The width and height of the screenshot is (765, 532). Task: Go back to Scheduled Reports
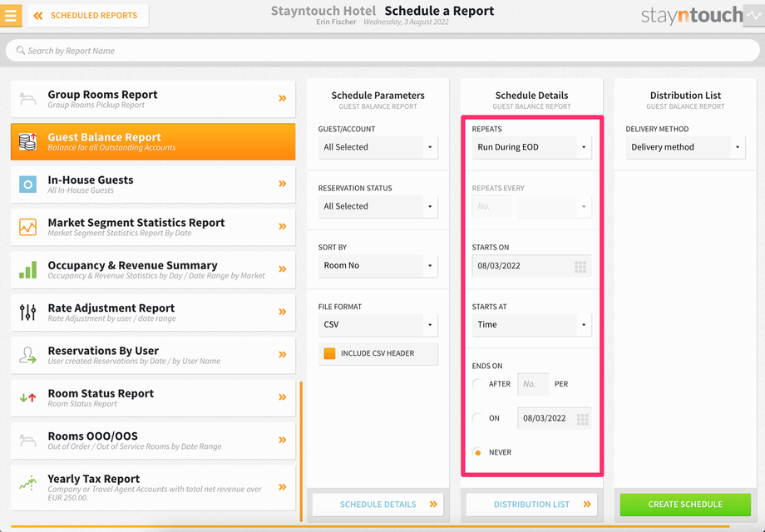coord(88,16)
